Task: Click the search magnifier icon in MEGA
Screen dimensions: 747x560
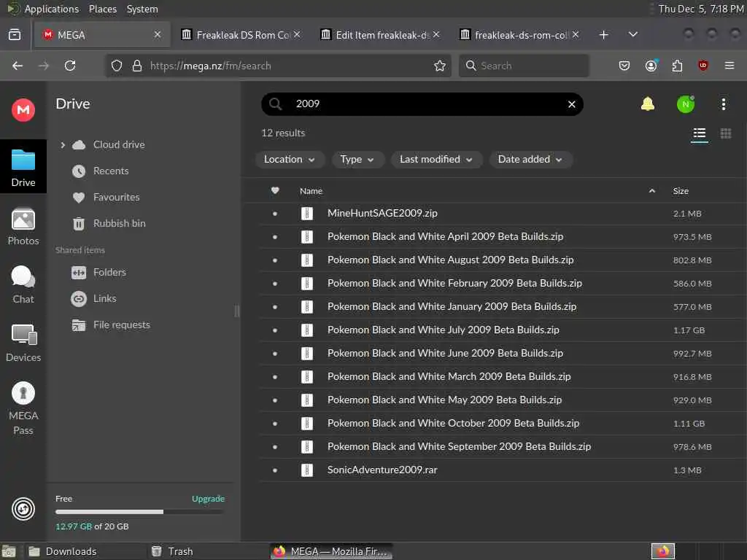Action: tap(275, 104)
